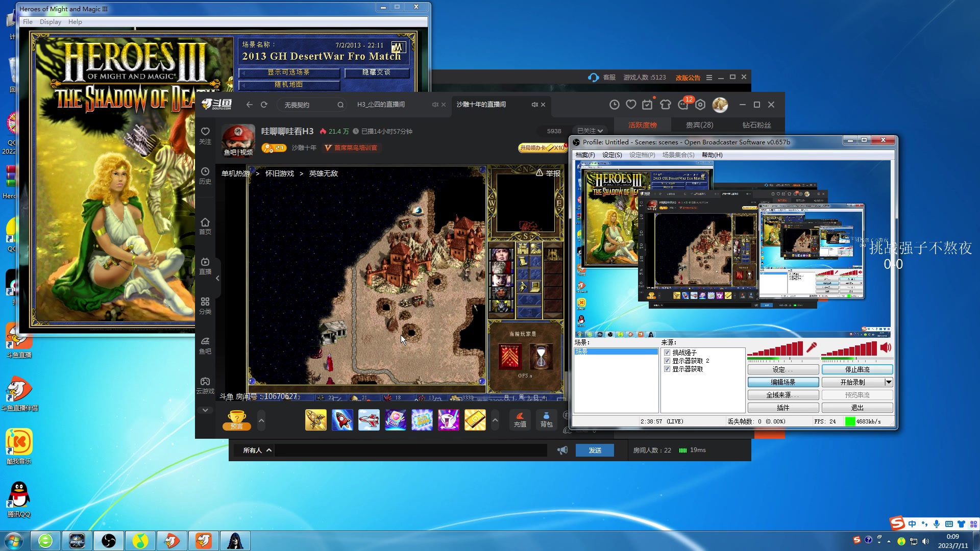Viewport: 980px width, 551px height.
Task: Adjust the microphone volume meter in OBS
Action: click(x=775, y=349)
